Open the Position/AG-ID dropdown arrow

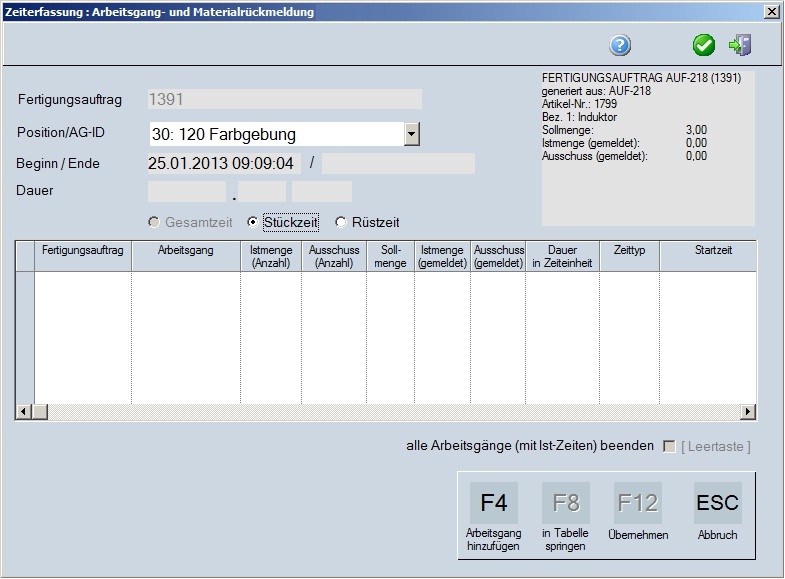tap(411, 134)
